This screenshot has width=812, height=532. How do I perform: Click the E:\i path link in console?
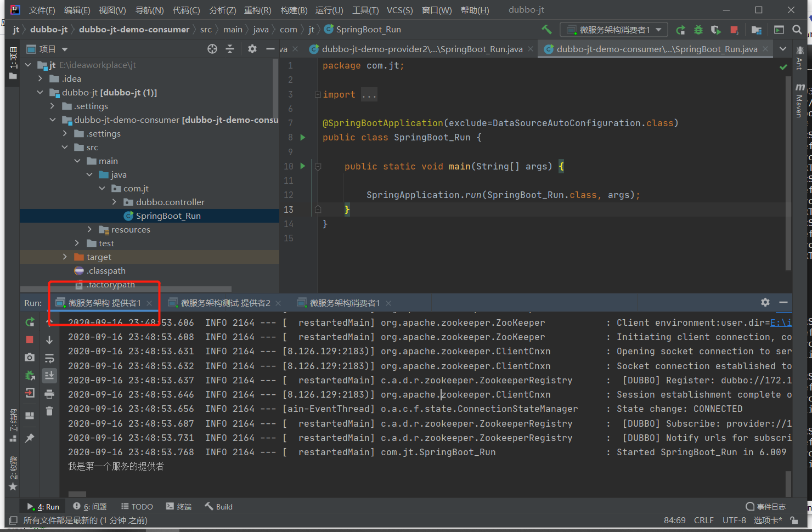pyautogui.click(x=781, y=322)
